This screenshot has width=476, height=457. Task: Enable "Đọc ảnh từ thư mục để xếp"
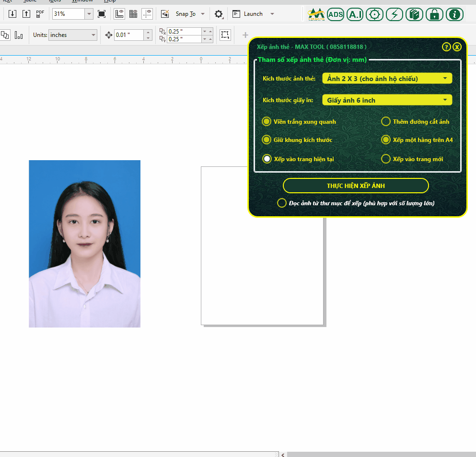(x=282, y=203)
